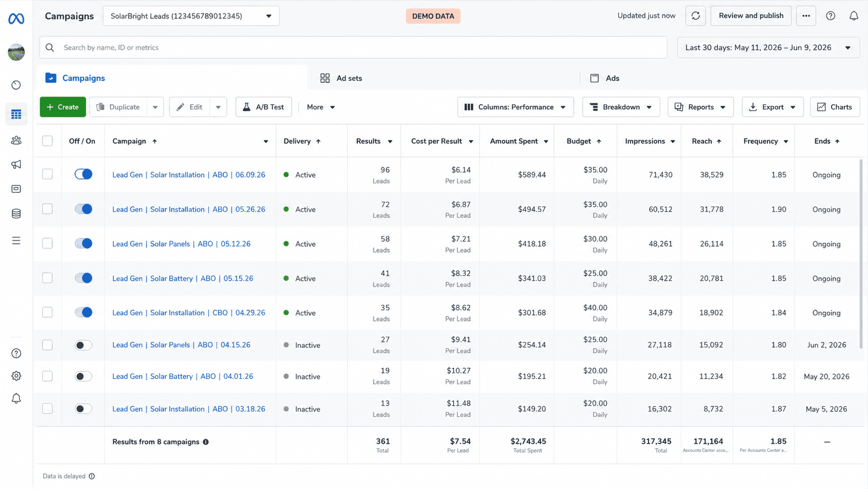The height and width of the screenshot is (489, 868).
Task: Check the select-all campaigns header checkbox
Action: 47,141
